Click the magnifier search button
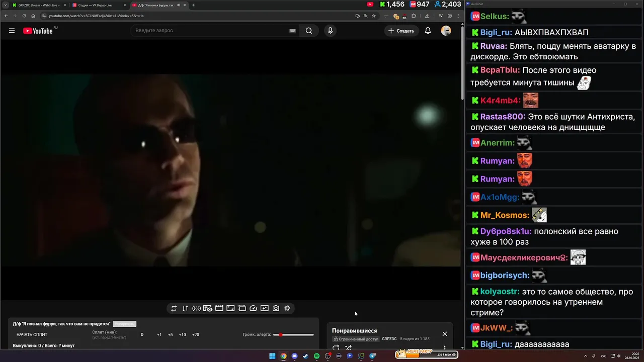 point(309,31)
